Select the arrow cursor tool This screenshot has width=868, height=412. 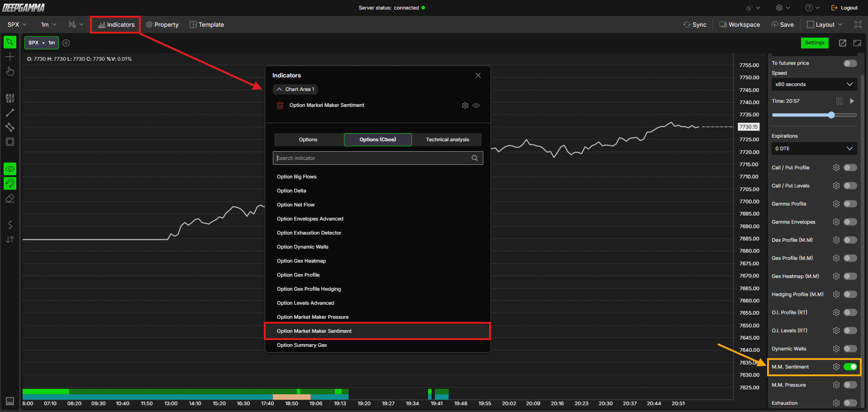click(x=10, y=42)
